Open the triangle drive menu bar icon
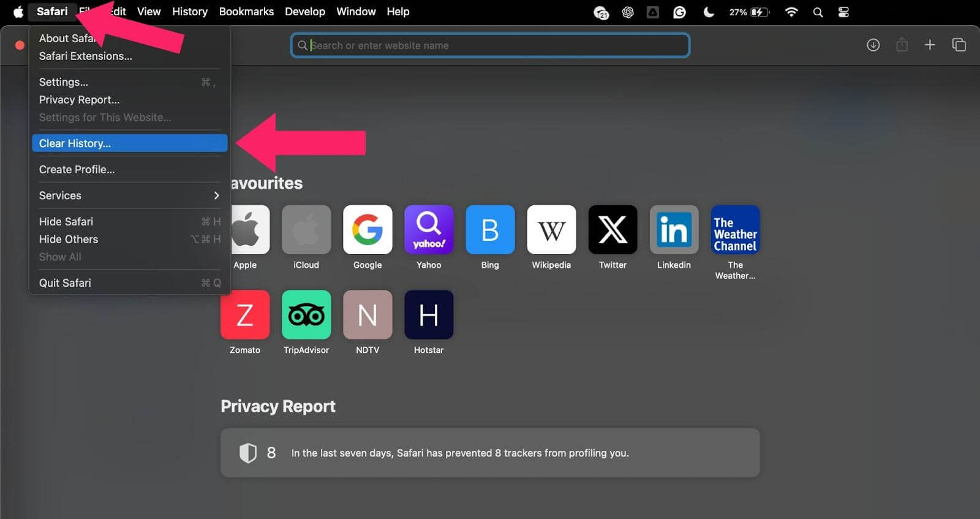 tap(653, 12)
